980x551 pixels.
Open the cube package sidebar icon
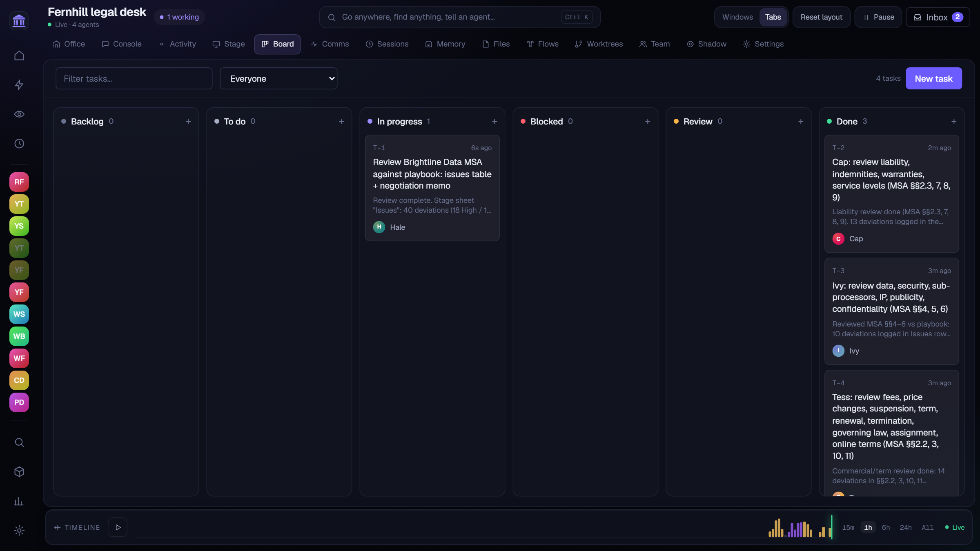(x=19, y=472)
